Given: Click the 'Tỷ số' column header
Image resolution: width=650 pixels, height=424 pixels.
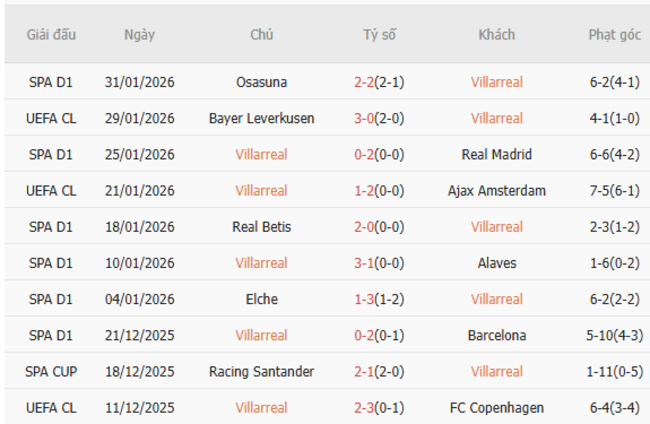Looking at the screenshot, I should tap(379, 34).
